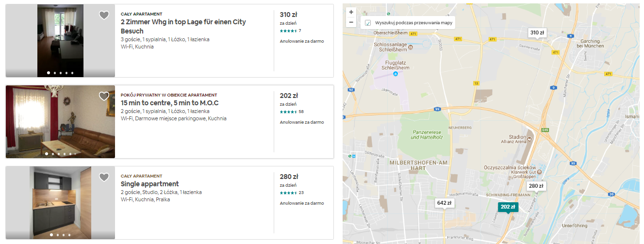Click Allianz Arena stadium marker icon
Image resolution: width=644 pixels, height=244 pixels.
coord(530,139)
